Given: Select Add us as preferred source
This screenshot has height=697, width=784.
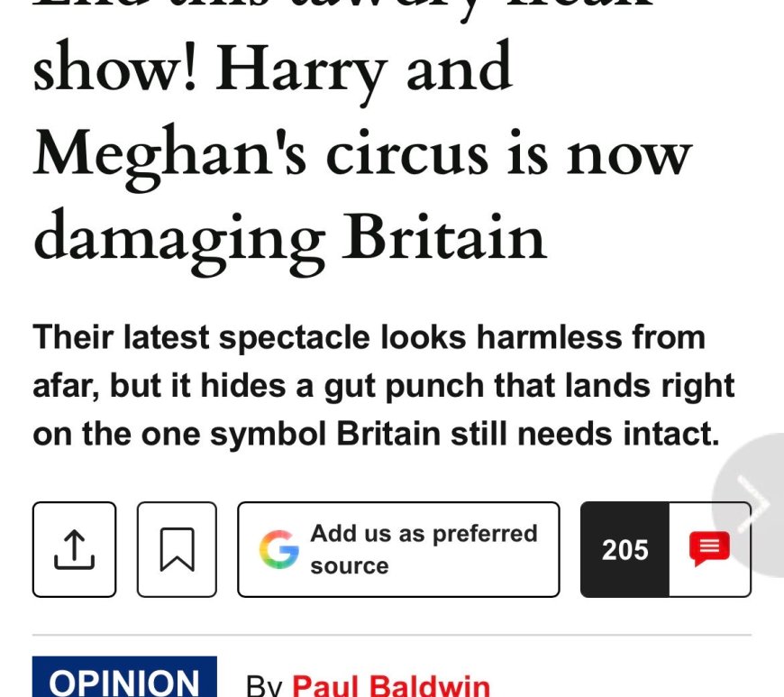Looking at the screenshot, I should [398, 549].
